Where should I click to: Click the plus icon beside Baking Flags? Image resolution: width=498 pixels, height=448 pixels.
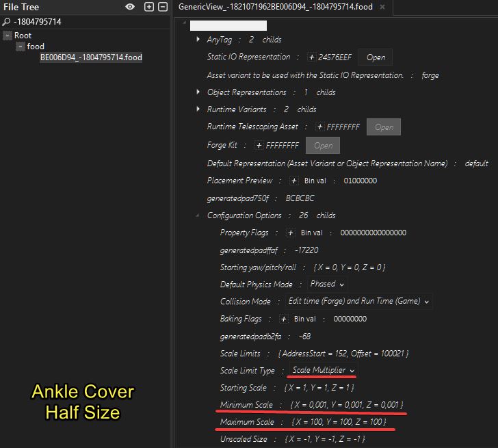pos(284,319)
